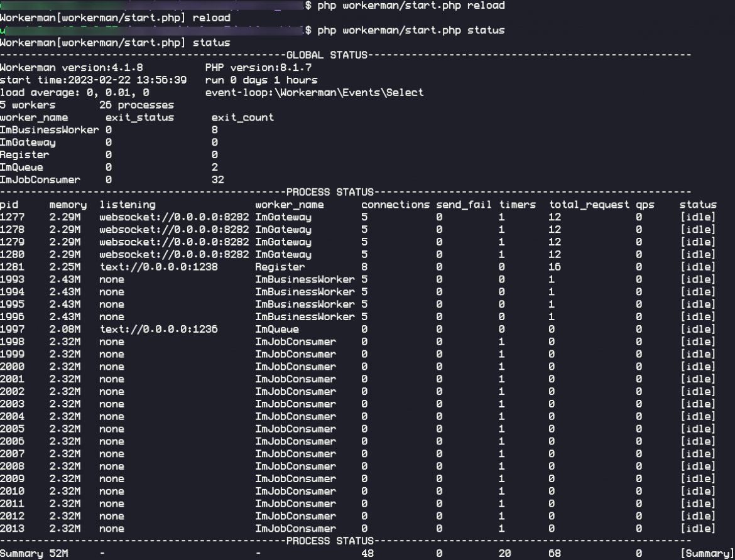
Task: Click pid 2010 in the process table
Action: pyautogui.click(x=12, y=491)
